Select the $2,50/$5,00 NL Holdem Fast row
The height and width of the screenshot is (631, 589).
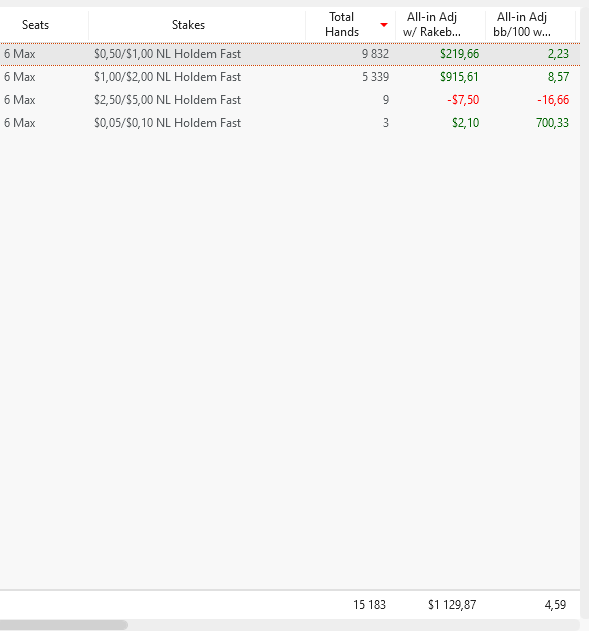pyautogui.click(x=290, y=100)
